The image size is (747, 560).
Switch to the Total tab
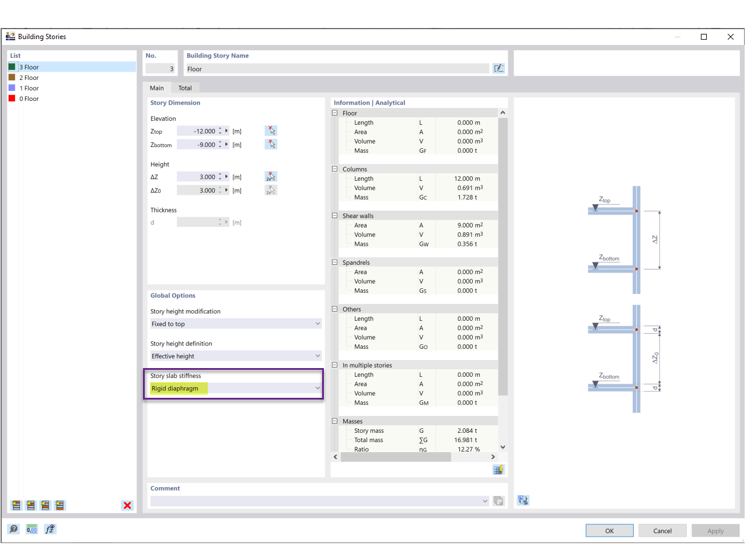point(185,88)
